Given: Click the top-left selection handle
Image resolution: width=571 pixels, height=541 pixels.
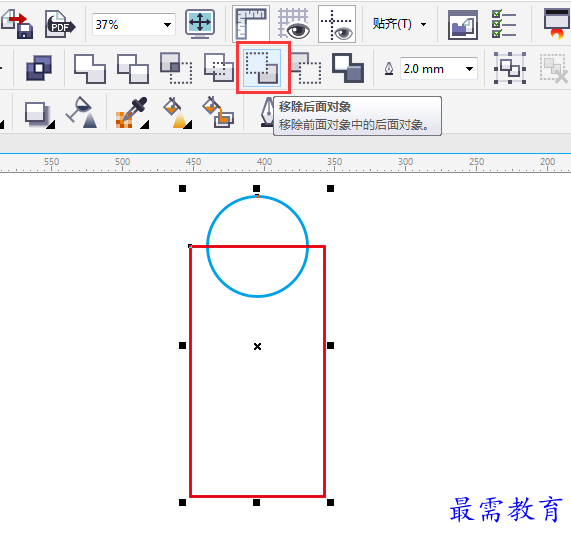Looking at the screenshot, I should tap(182, 188).
